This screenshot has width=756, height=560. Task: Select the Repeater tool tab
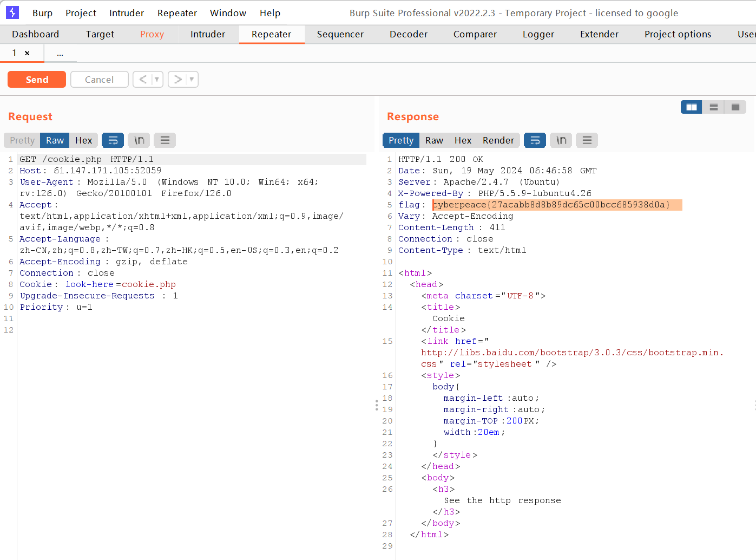(272, 34)
